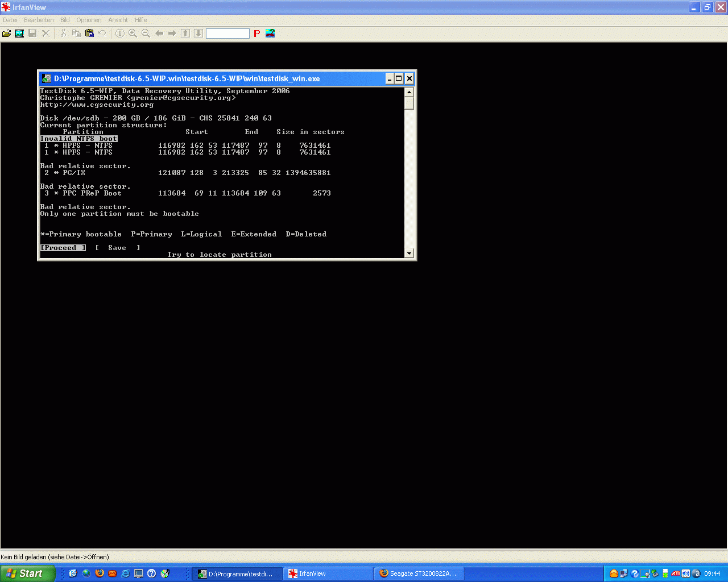Click the '2 * PC/IX' partition row
The image size is (728, 582).
coord(188,173)
